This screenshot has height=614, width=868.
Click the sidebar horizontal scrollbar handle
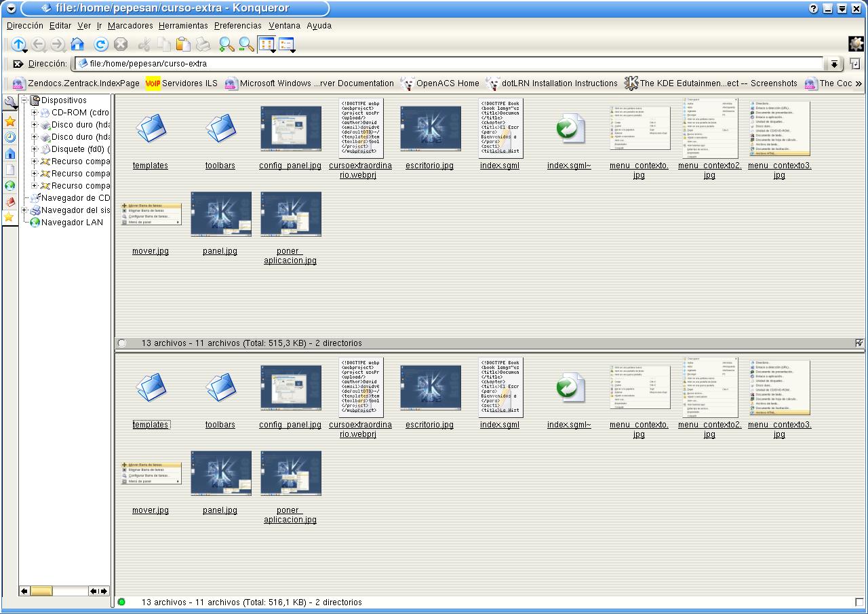(x=41, y=591)
